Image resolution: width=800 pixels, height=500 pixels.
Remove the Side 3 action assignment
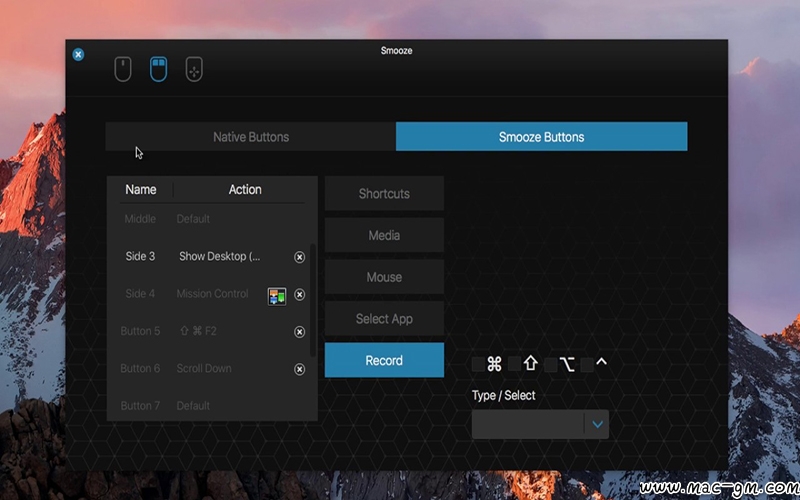point(299,257)
